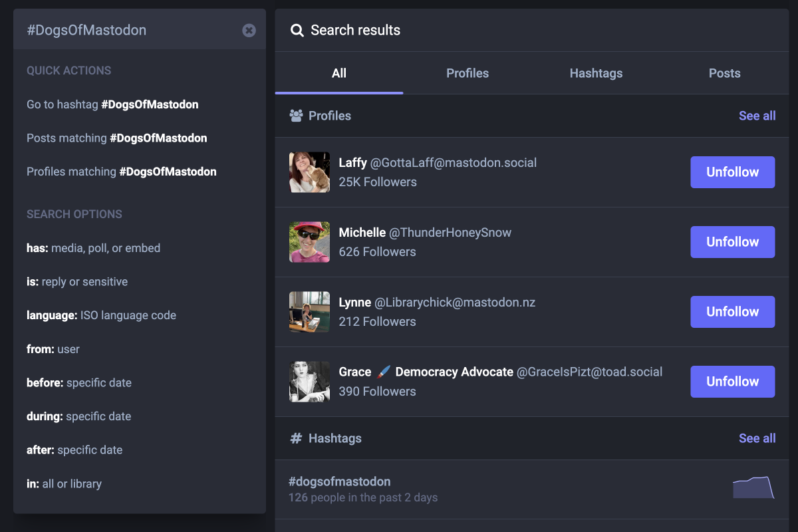The width and height of the screenshot is (798, 532).
Task: Select the from: user search option
Action: coord(53,349)
